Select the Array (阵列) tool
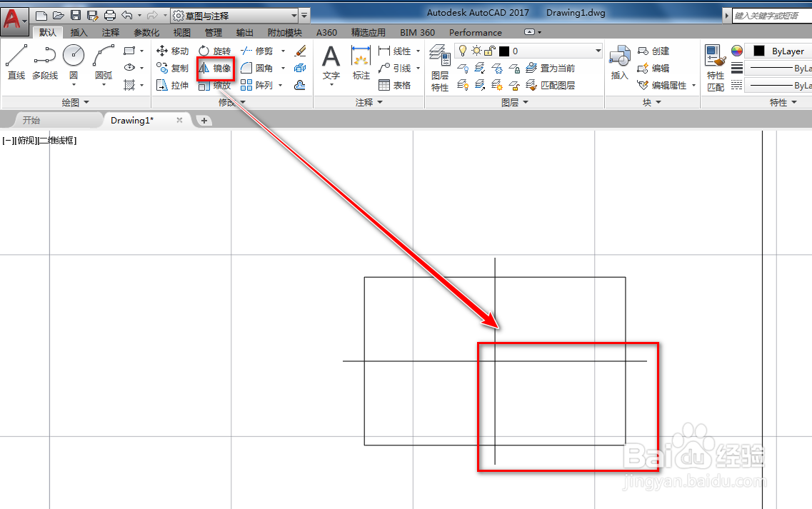812x509 pixels. (x=257, y=85)
